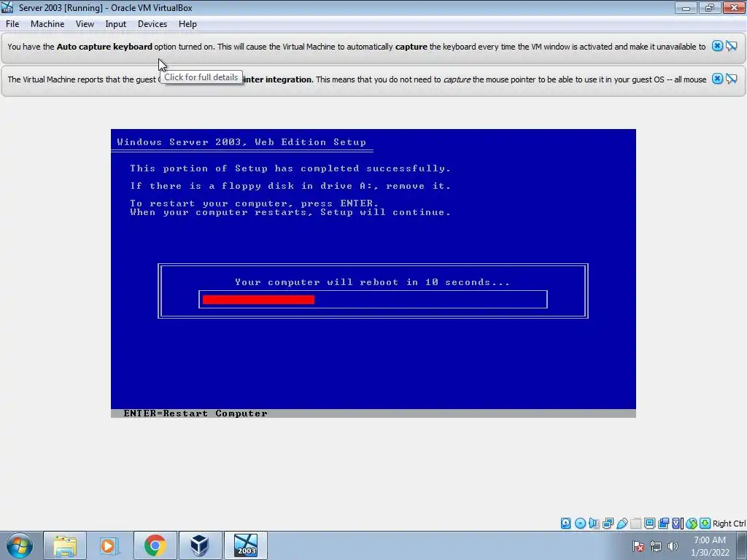The width and height of the screenshot is (747, 560).
Task: Switch to VirtualBox Manager taskbar button
Action: click(200, 545)
